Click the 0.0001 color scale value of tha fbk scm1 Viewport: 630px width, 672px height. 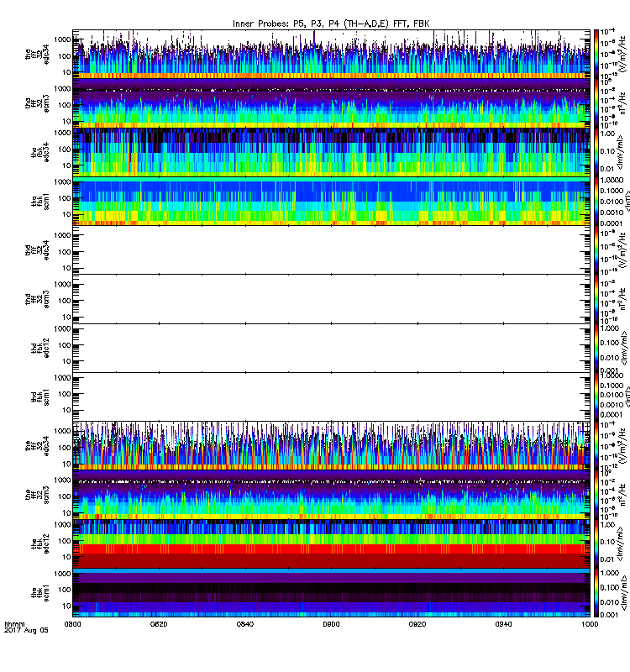coord(612,223)
